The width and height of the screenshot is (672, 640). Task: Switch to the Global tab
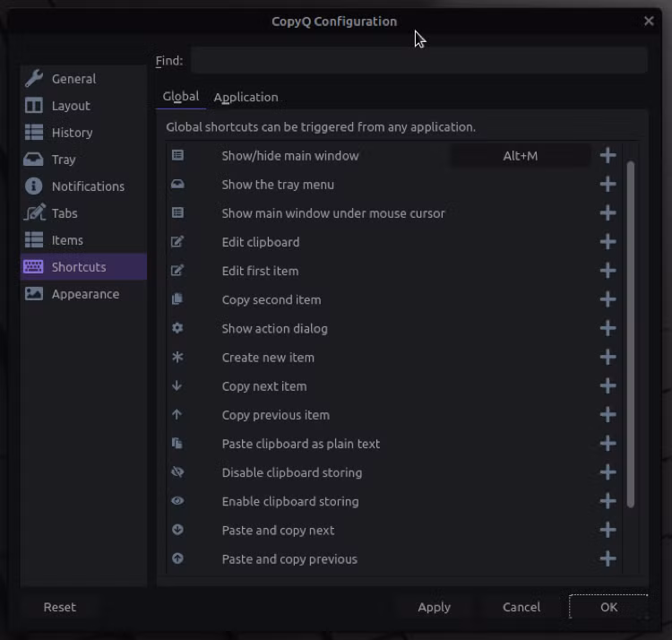181,97
